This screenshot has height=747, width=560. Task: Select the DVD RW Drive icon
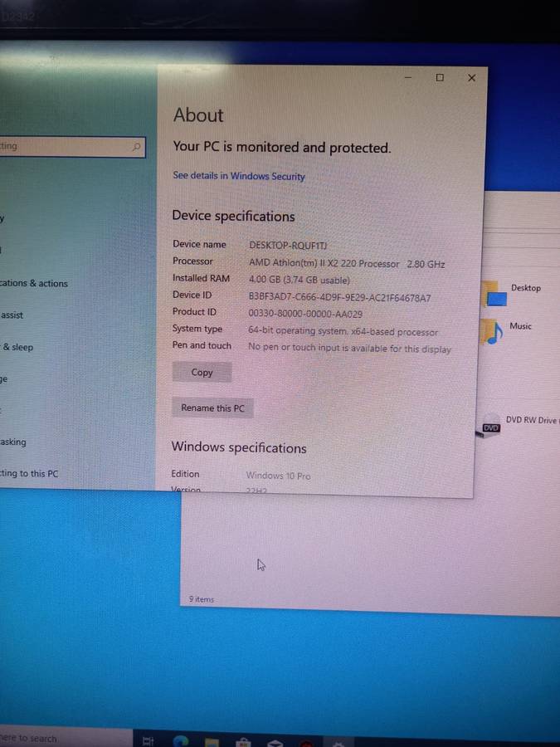click(x=492, y=423)
